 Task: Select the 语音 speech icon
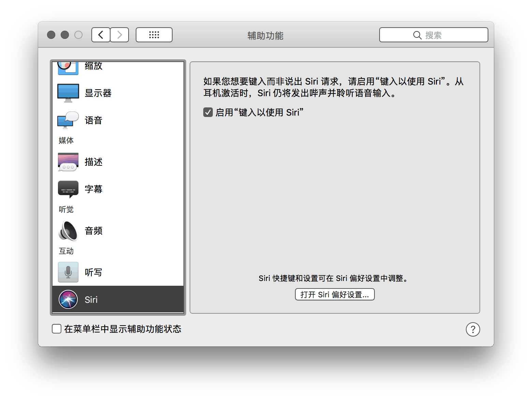(x=68, y=120)
